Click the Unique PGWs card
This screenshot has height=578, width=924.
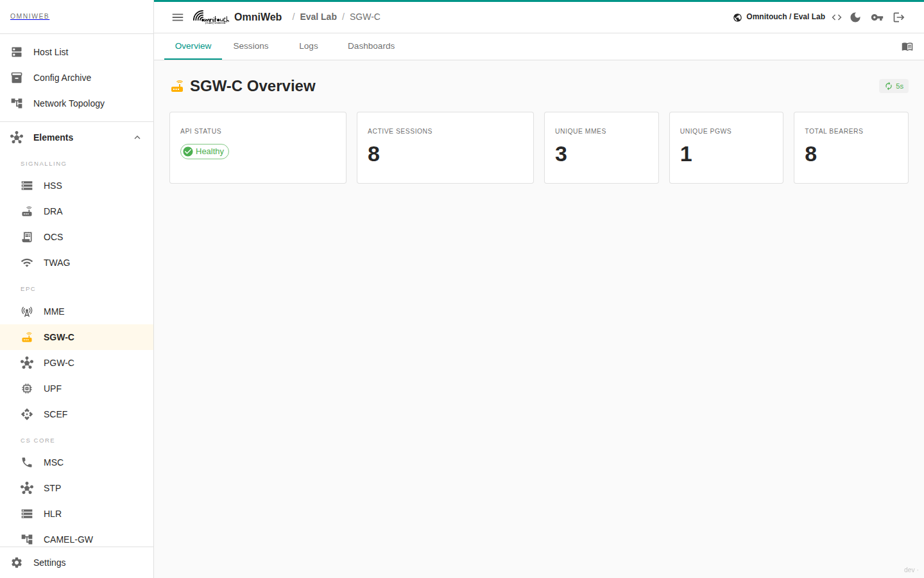(726, 148)
